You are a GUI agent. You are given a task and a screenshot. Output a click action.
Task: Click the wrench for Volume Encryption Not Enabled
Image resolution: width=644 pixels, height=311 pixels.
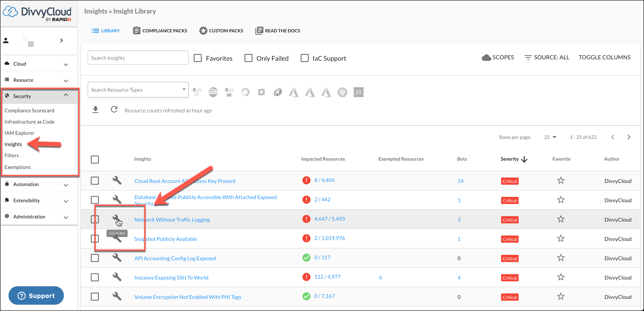[x=117, y=296]
